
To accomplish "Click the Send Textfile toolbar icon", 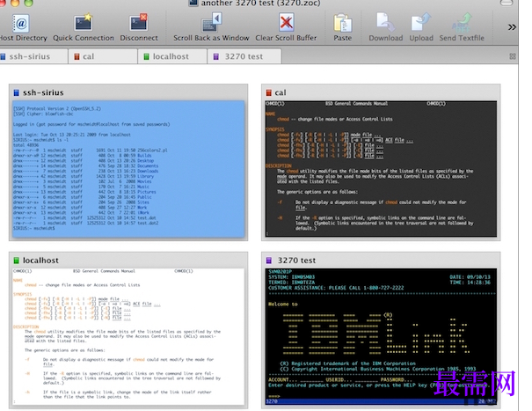I will (462, 23).
